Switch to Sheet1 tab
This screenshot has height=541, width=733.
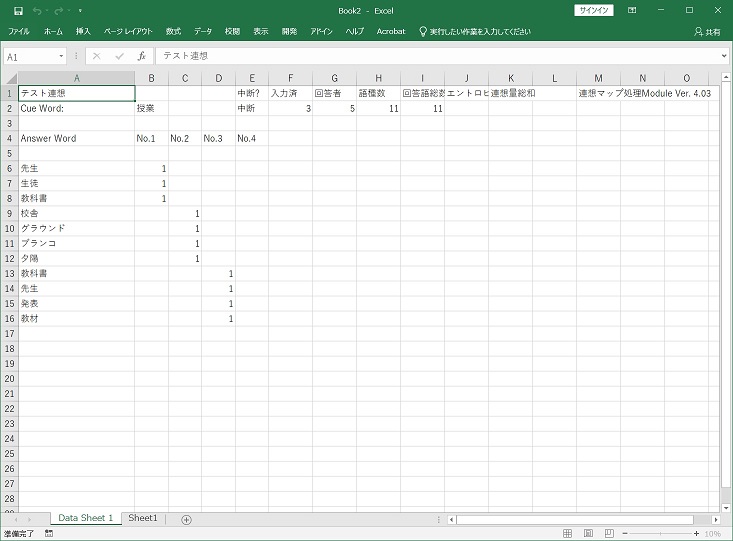[x=143, y=518]
